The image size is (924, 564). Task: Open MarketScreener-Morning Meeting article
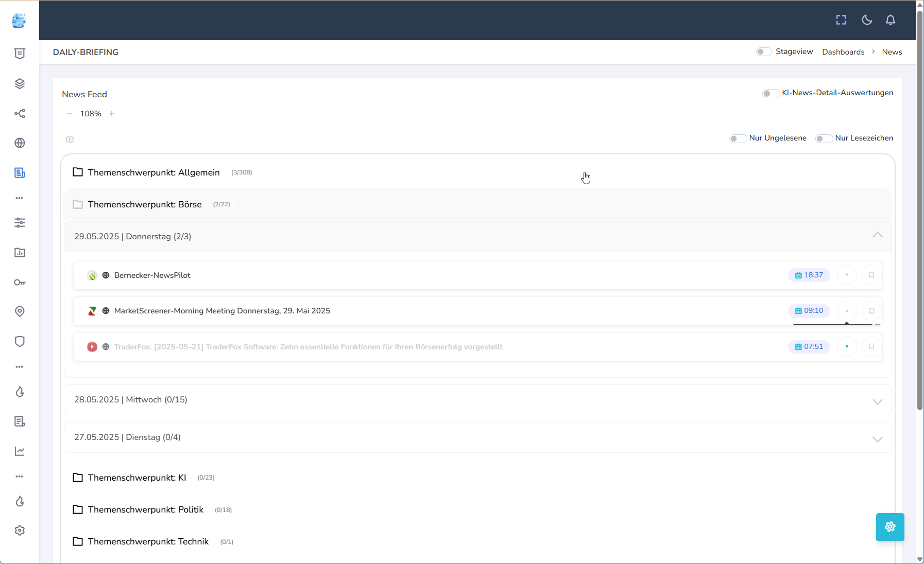click(x=222, y=311)
